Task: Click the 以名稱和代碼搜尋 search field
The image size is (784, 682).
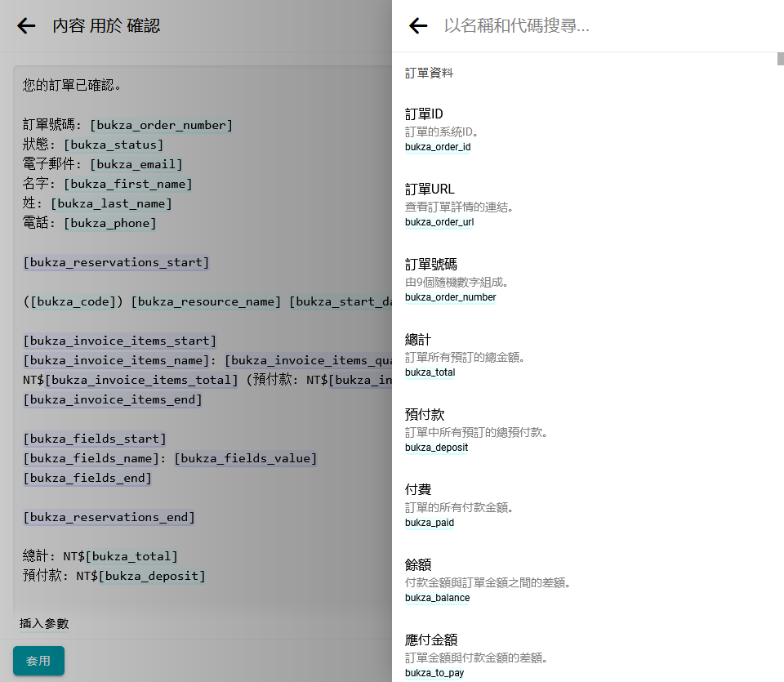Action: click(604, 26)
